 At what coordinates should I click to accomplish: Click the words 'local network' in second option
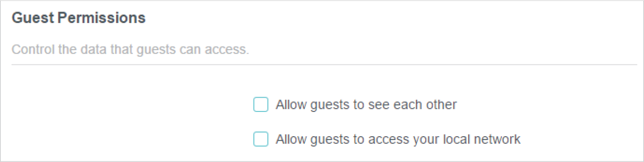point(481,139)
